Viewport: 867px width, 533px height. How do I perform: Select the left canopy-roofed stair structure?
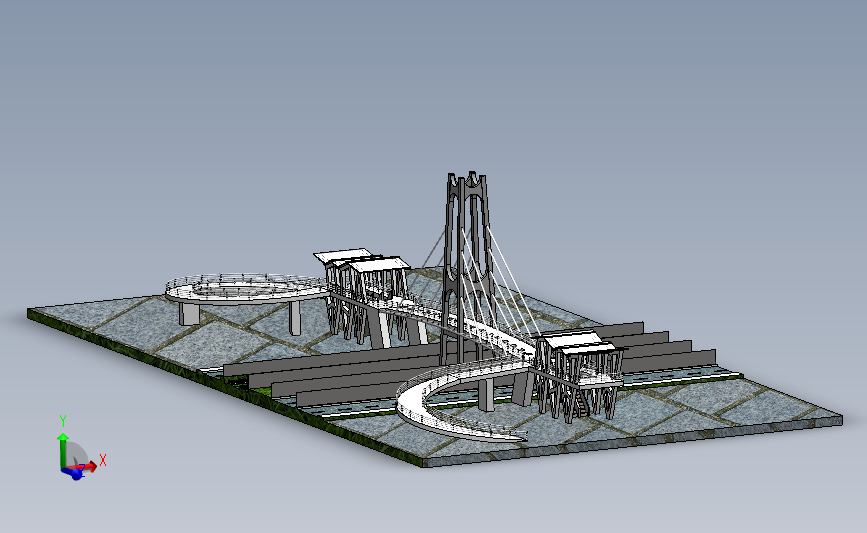[363, 295]
